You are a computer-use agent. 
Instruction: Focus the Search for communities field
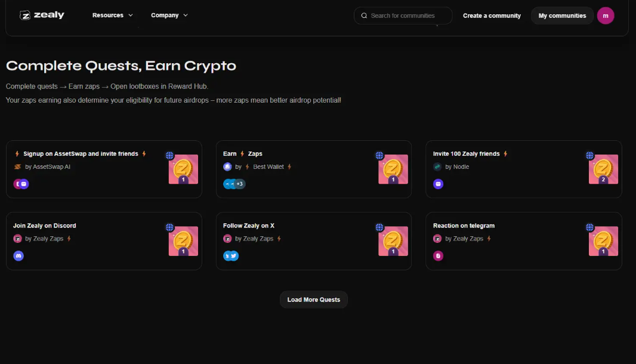(x=403, y=16)
